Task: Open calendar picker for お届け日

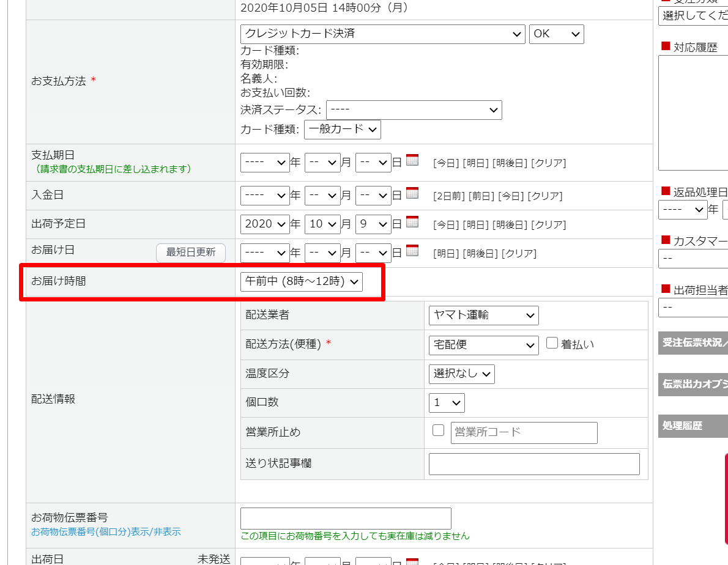Action: pos(412,251)
